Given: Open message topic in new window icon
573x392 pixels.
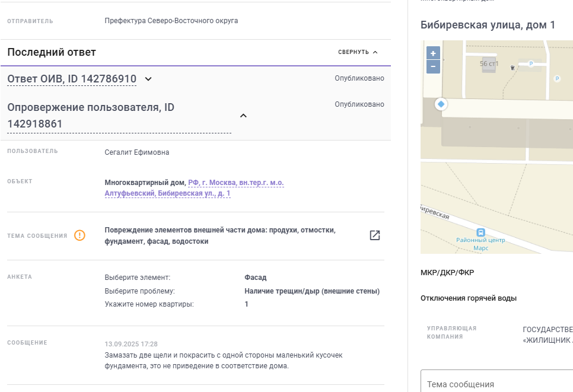Looking at the screenshot, I should 374,235.
